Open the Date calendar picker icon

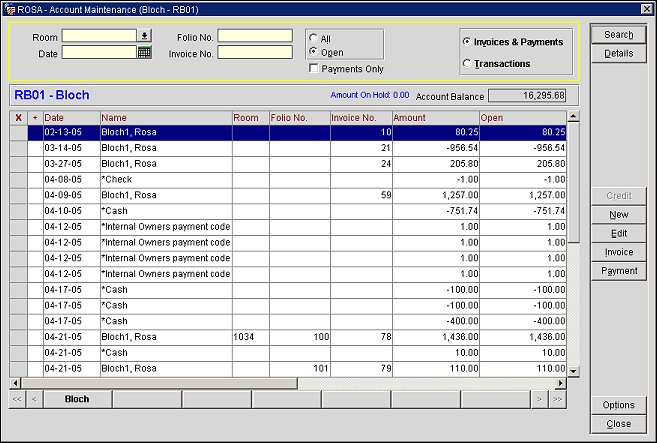pyautogui.click(x=144, y=52)
